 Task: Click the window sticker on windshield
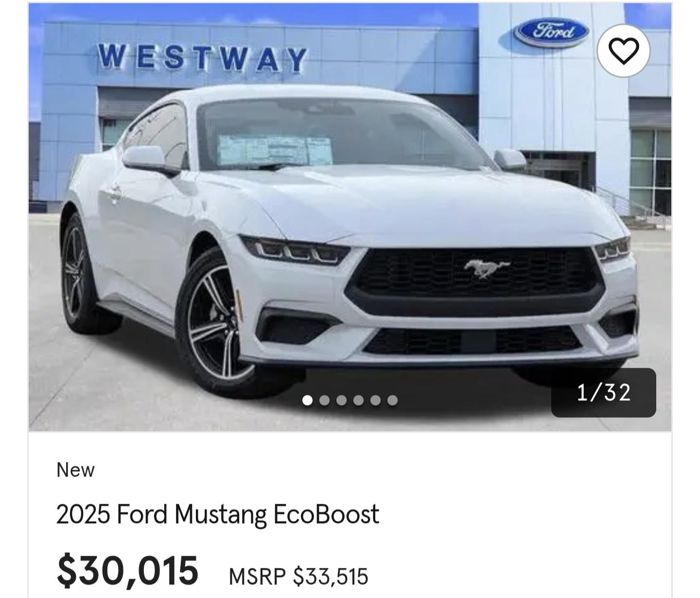(275, 150)
